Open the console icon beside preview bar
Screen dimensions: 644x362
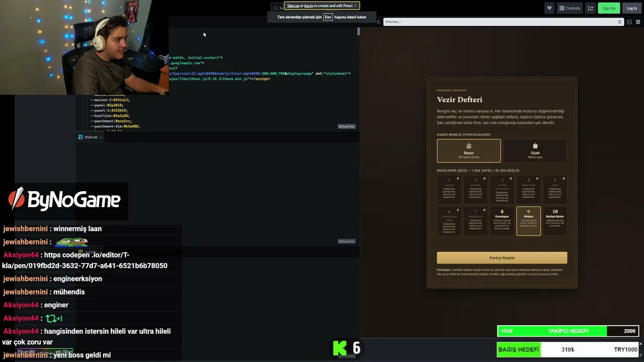(x=629, y=22)
